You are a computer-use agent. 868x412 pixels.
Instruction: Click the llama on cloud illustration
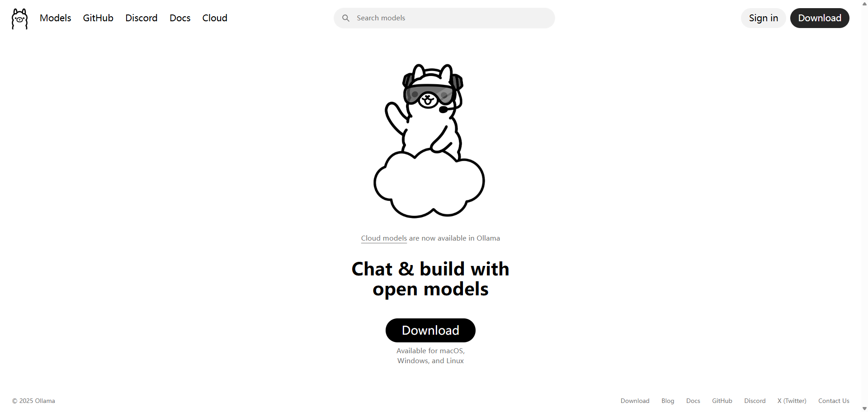coord(429,141)
